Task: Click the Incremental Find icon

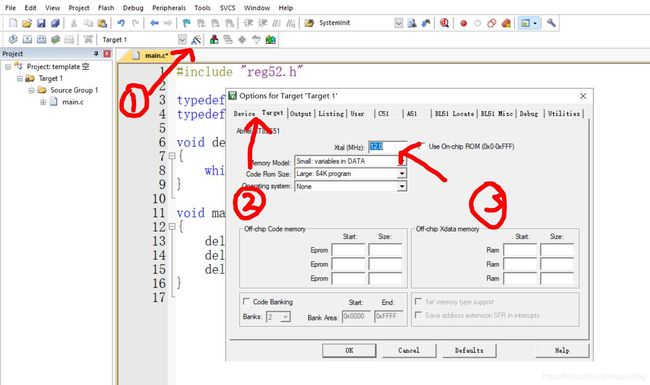Action: [x=426, y=23]
